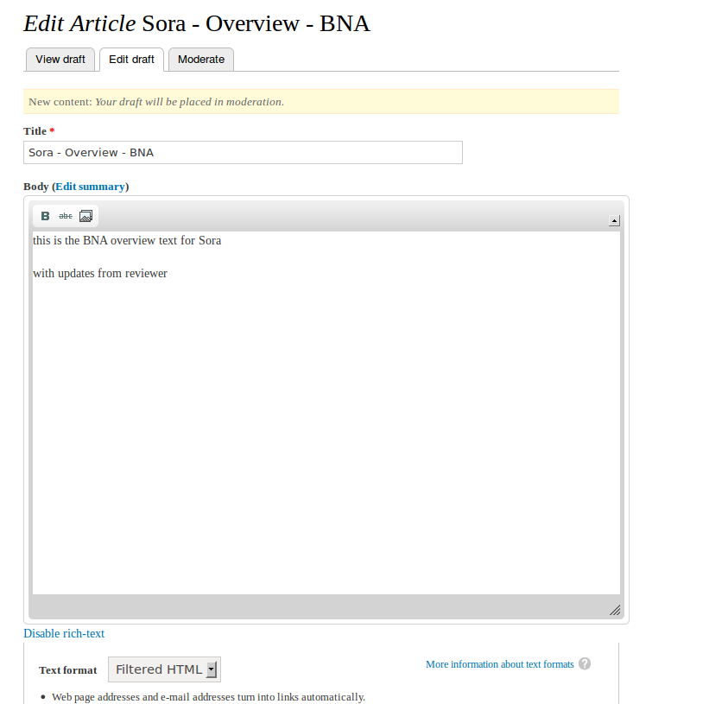The height and width of the screenshot is (704, 728).
Task: Open the Moderate tab
Action: [200, 59]
